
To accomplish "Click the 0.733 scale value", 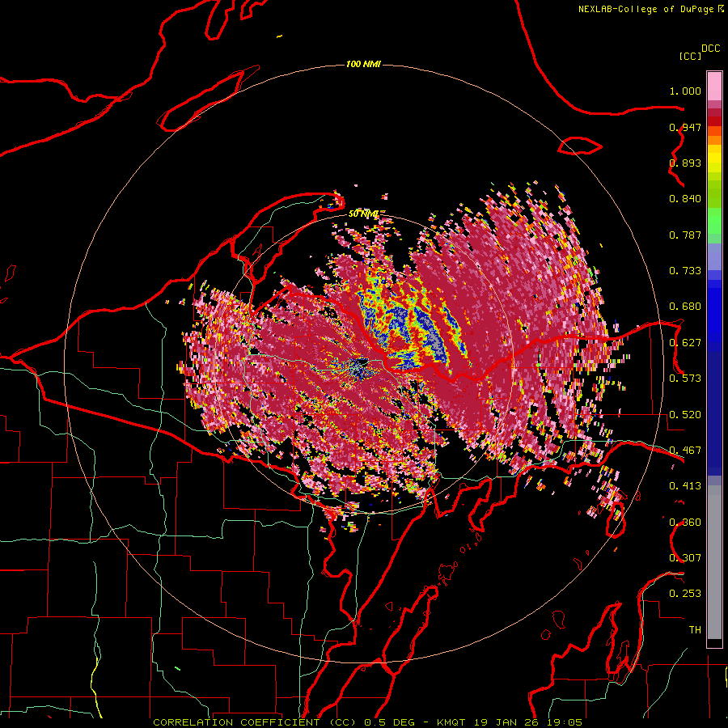I will click(685, 271).
